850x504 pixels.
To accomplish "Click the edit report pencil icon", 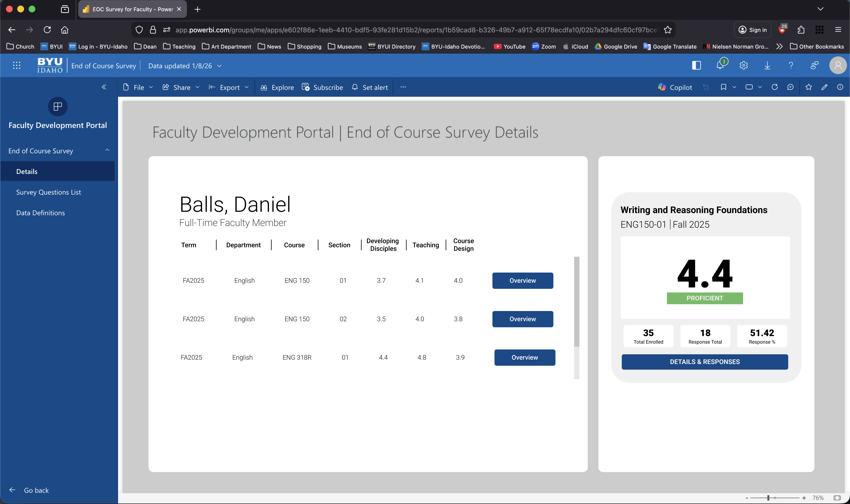I will point(825,87).
